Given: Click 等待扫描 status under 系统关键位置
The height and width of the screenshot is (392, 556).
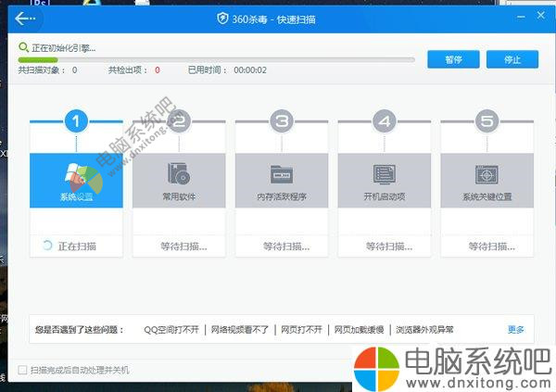Looking at the screenshot, I should tap(491, 247).
